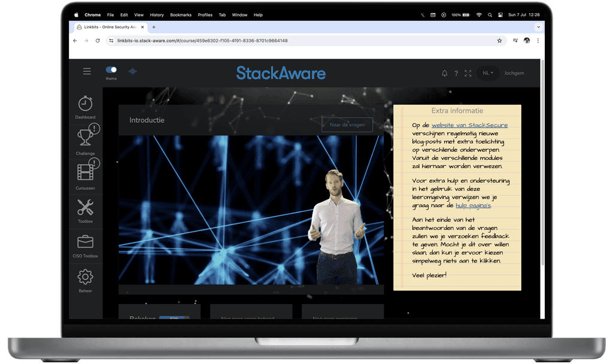Close the Linkbits tab
The image size is (613, 364).
142,27
